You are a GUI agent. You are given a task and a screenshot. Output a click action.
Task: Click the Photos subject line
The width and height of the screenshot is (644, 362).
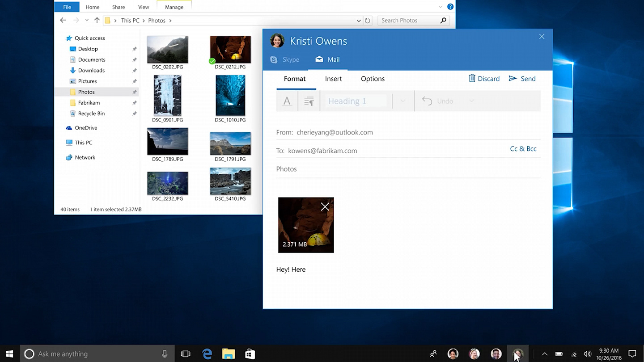point(408,169)
